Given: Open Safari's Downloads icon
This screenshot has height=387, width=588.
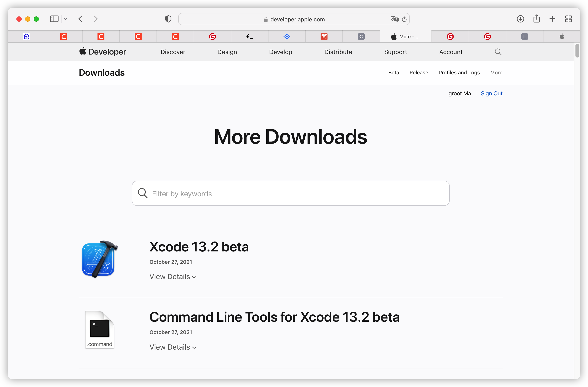Looking at the screenshot, I should (521, 19).
